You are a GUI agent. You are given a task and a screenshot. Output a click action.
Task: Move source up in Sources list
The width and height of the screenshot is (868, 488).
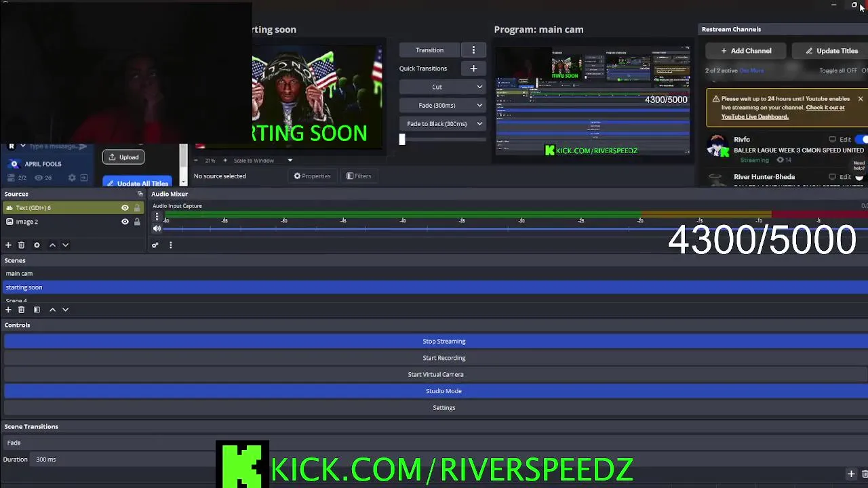coord(52,245)
